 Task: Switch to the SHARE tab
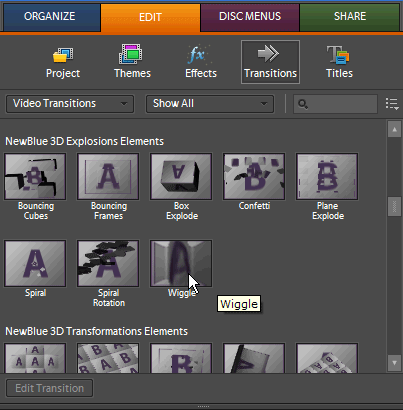click(350, 17)
